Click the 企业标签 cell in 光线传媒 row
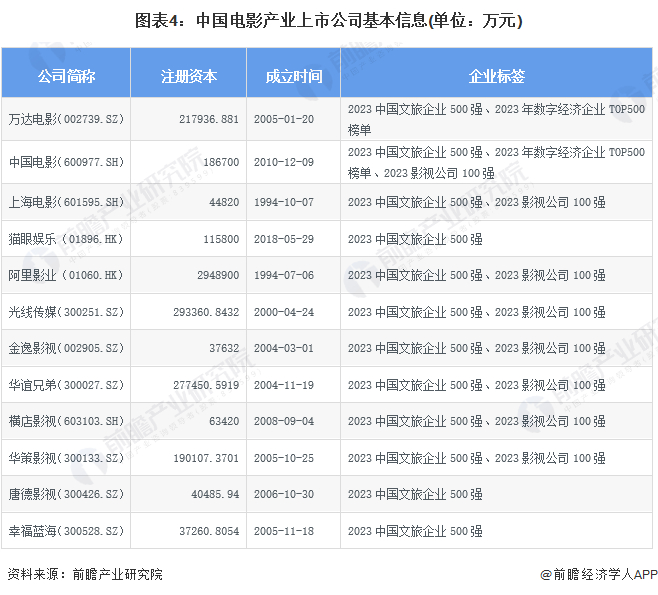The image size is (658, 595). 496,312
